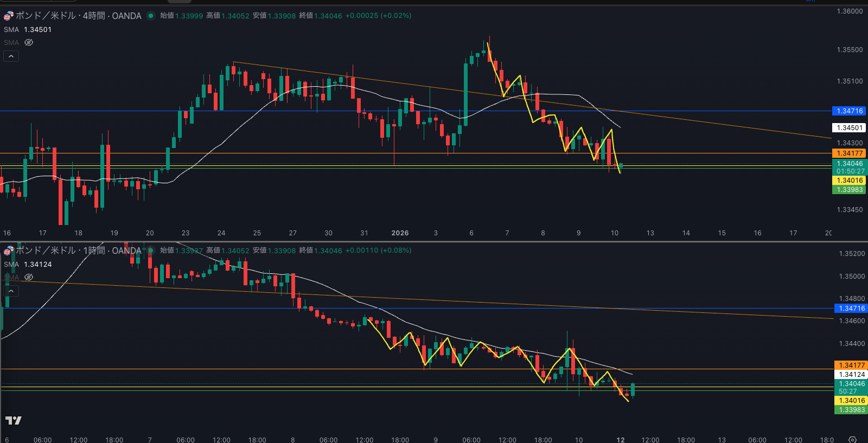868x443 pixels.
Task: Collapse the indicator legend in the 1-hour chart
Action: (11, 291)
